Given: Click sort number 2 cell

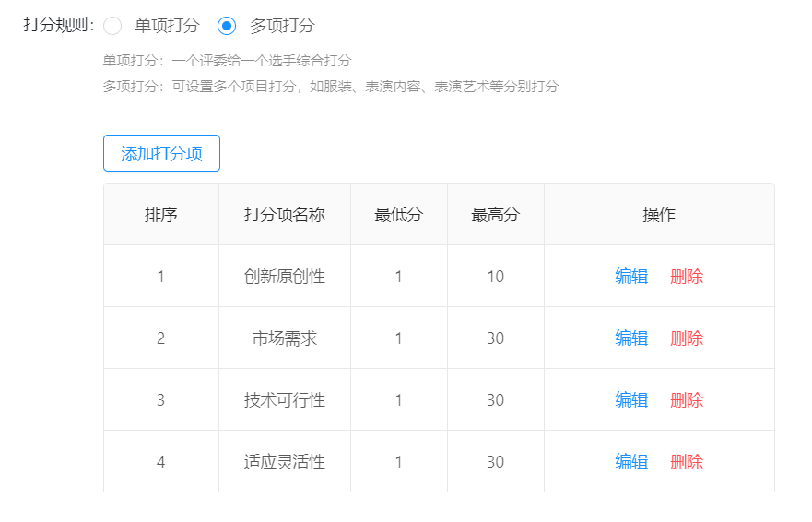Looking at the screenshot, I should [x=161, y=338].
